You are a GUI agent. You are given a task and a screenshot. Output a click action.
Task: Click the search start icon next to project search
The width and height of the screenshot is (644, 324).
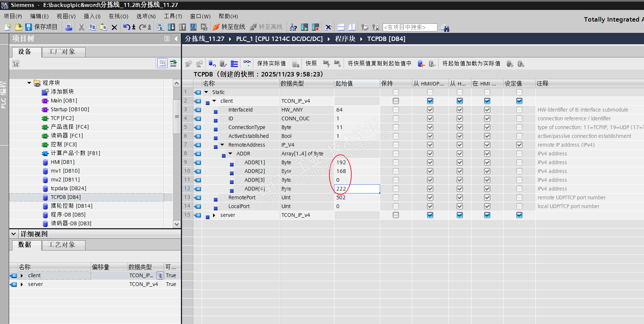tap(445, 27)
